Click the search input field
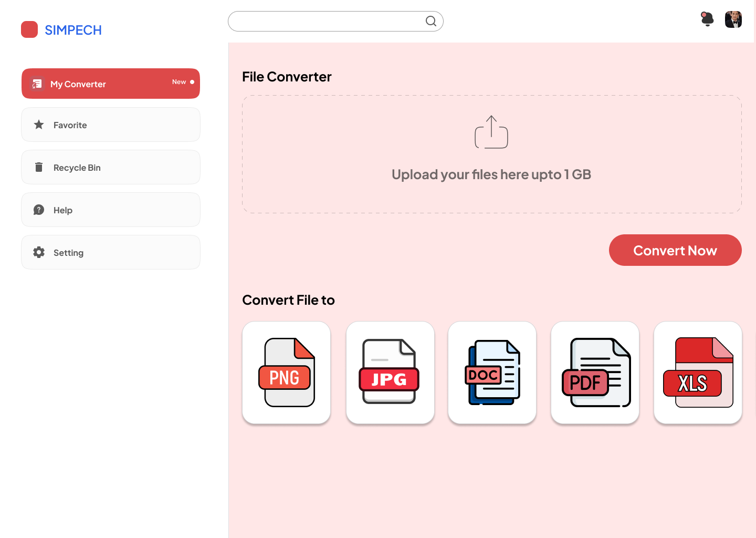This screenshot has width=756, height=538. click(x=325, y=21)
